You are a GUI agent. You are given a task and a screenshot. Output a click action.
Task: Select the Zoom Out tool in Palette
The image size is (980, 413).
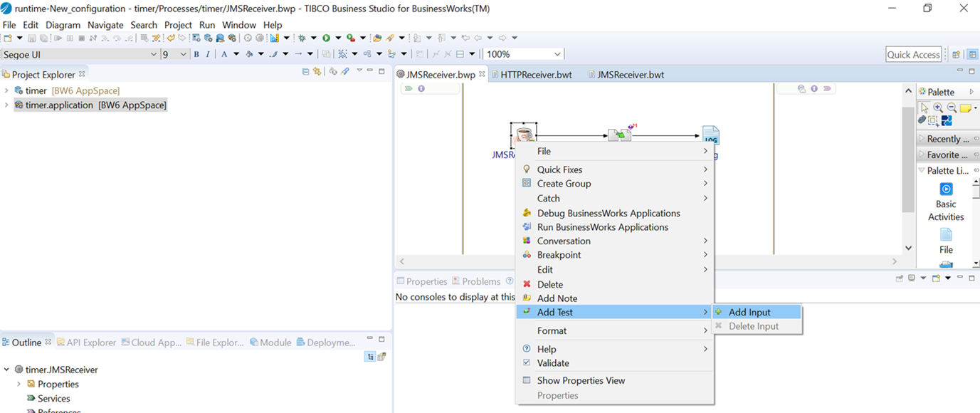point(951,108)
